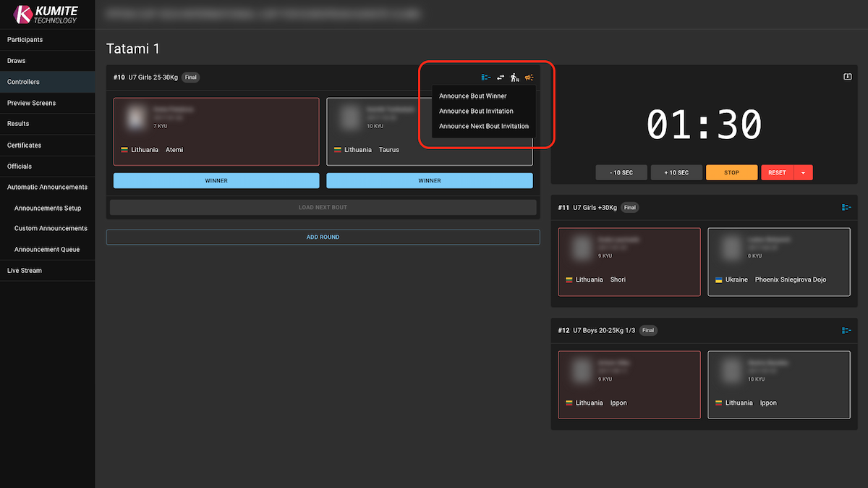Click the swap competitors arrows icon
The height and width of the screenshot is (488, 868).
[x=501, y=77]
